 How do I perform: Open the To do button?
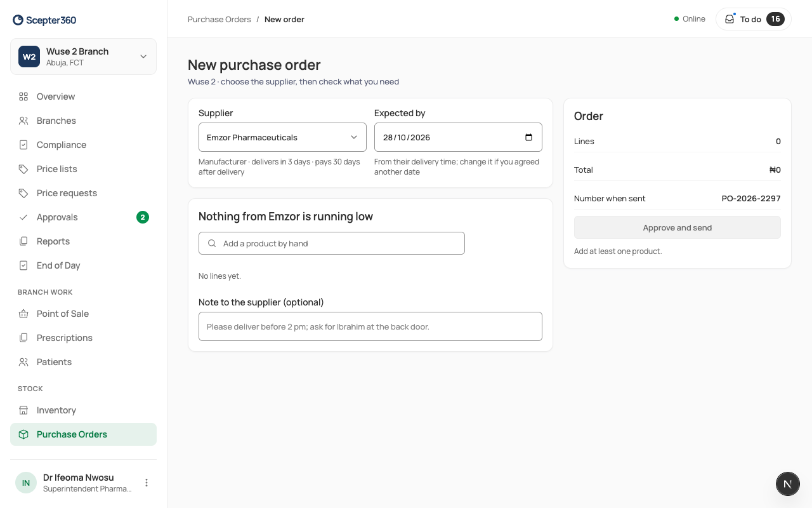(754, 19)
